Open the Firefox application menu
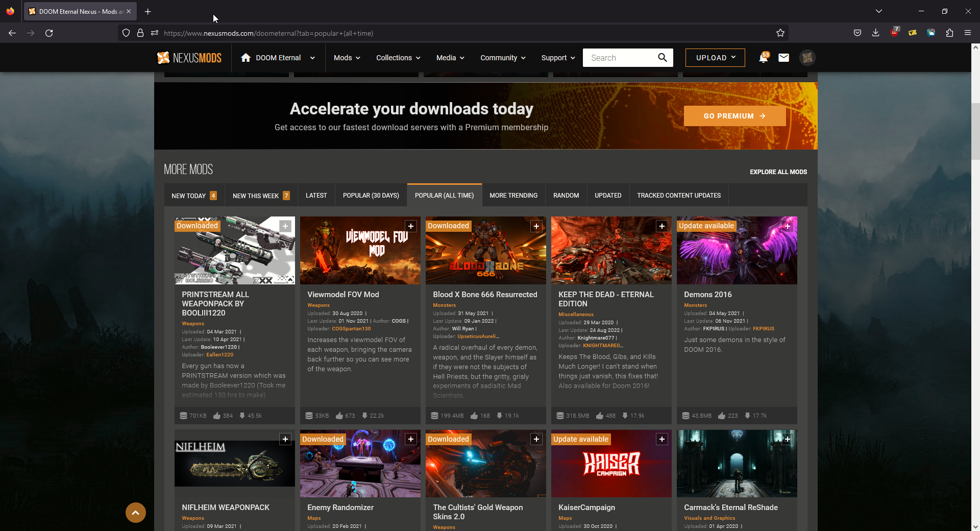The image size is (980, 531). [x=968, y=33]
